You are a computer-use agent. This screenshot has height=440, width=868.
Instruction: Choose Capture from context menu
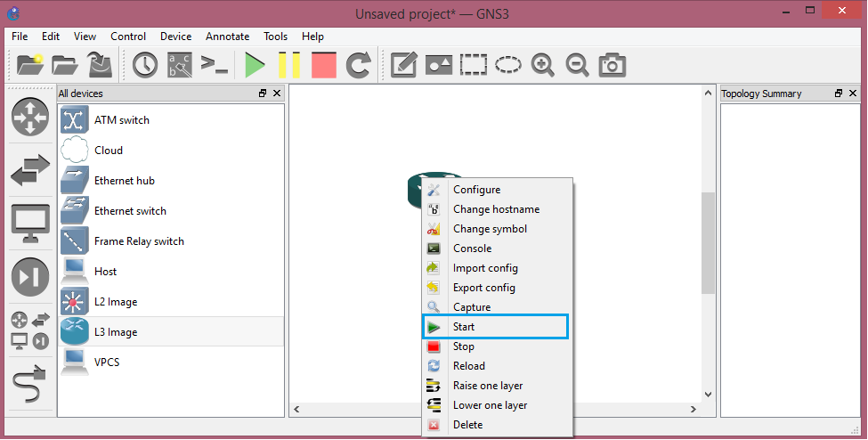coord(497,307)
